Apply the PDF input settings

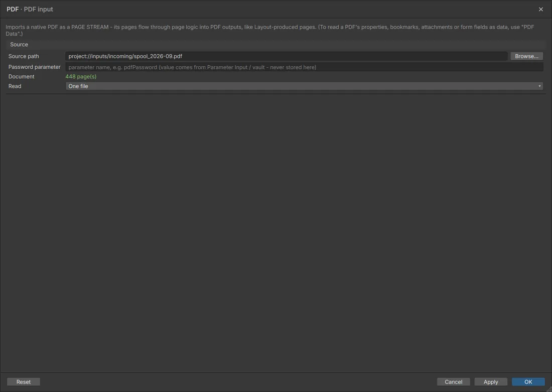tap(491, 382)
